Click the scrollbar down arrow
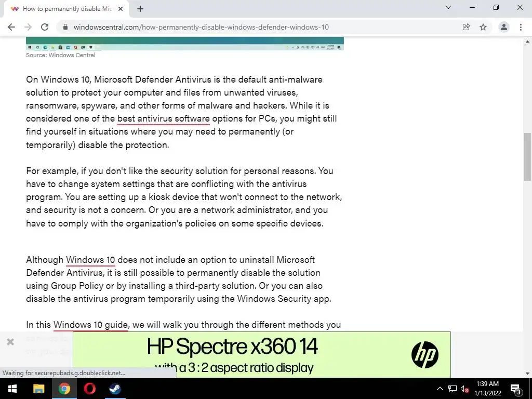The width and height of the screenshot is (532, 399). click(527, 374)
